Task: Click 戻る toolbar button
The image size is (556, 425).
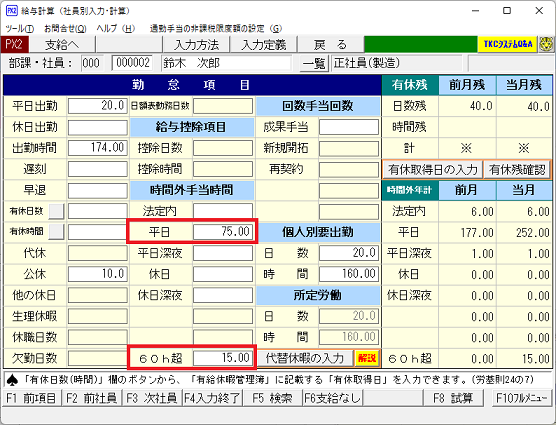Action: click(330, 45)
